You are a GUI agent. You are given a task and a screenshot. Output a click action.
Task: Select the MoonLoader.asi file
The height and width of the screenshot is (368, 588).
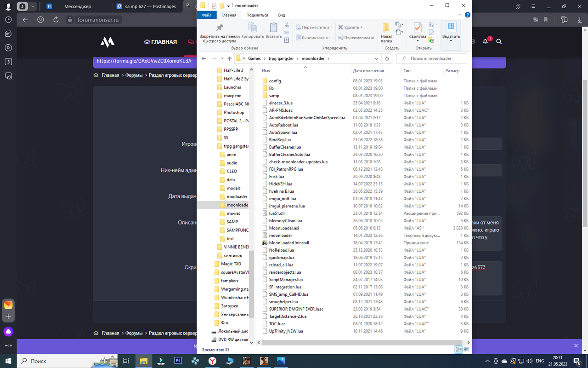(x=284, y=228)
